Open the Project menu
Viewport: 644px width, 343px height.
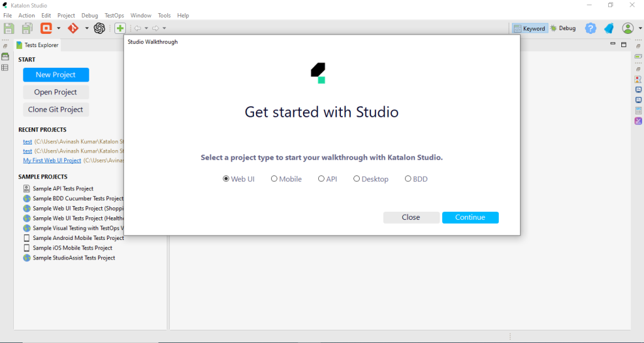pos(66,16)
